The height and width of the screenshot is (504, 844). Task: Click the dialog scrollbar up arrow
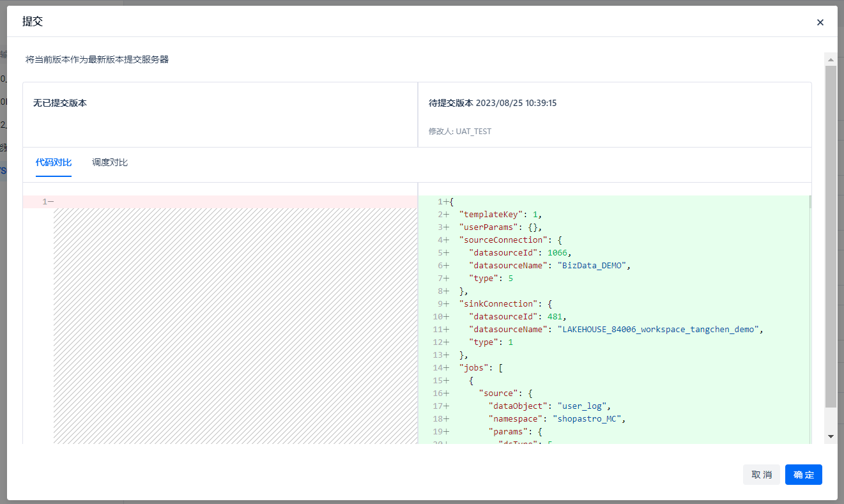[831, 59]
